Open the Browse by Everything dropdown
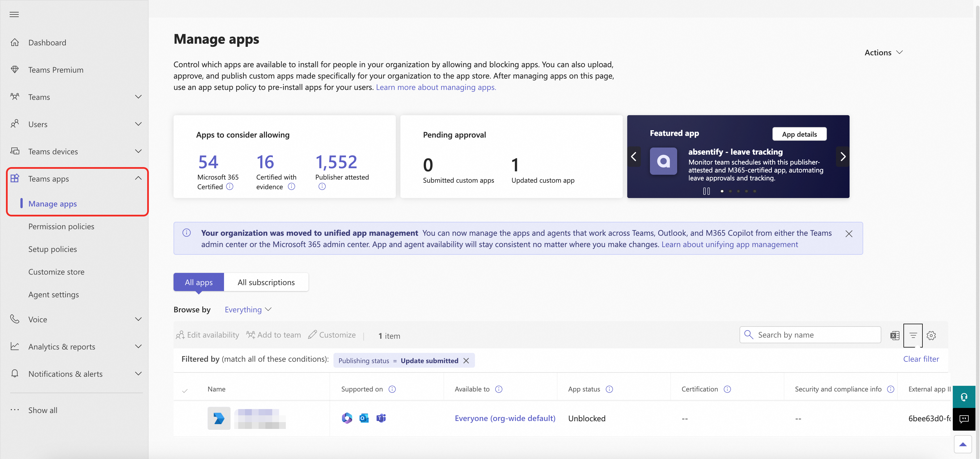Viewport: 980px width, 459px height. pos(248,309)
